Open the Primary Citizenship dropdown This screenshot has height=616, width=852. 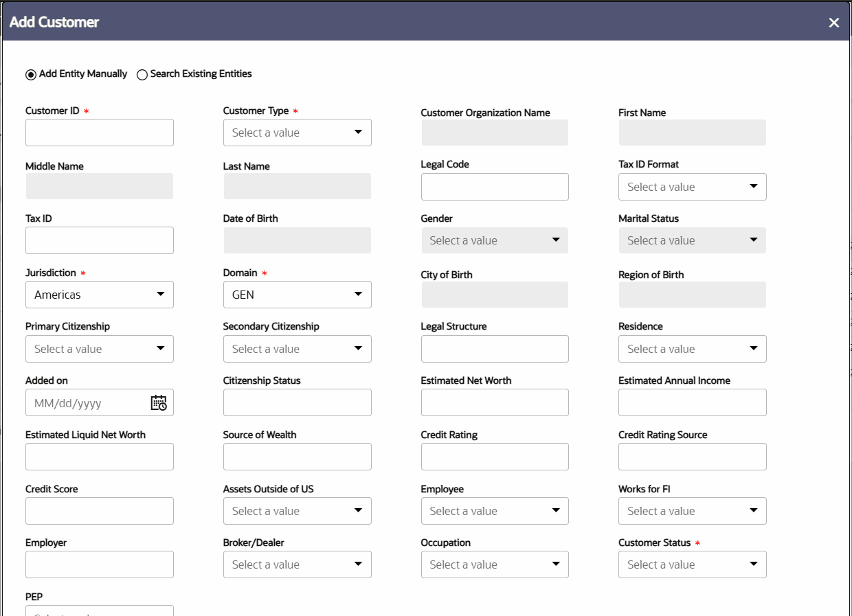tap(100, 349)
